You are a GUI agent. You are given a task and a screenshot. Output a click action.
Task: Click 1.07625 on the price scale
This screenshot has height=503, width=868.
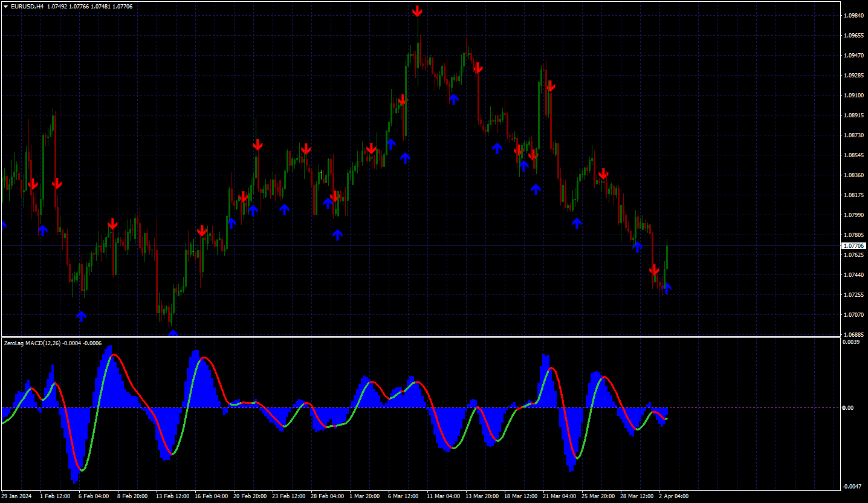click(x=853, y=255)
